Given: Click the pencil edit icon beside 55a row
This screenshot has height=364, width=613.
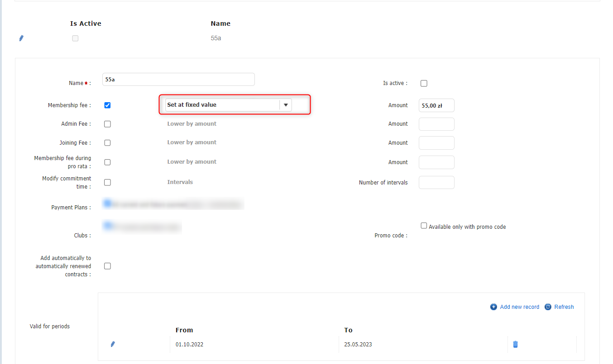Looking at the screenshot, I should (x=21, y=38).
